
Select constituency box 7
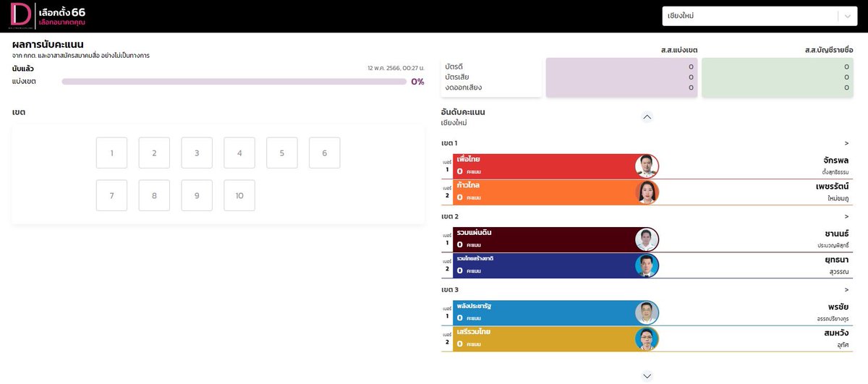pos(111,196)
